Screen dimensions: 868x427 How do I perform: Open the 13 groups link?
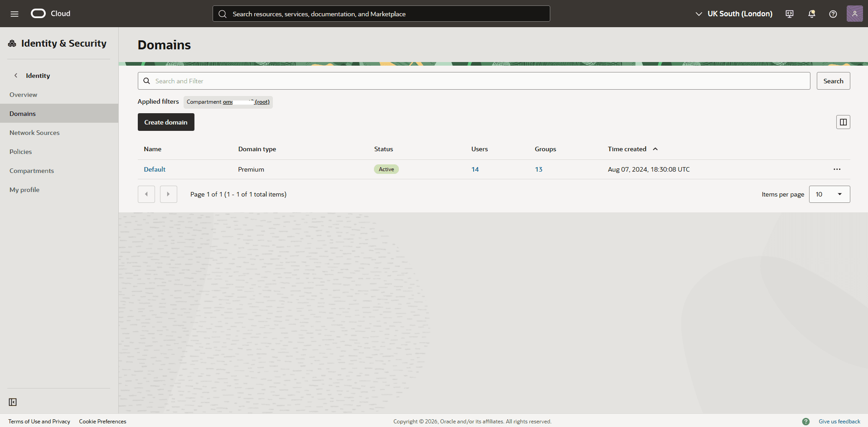pyautogui.click(x=538, y=169)
